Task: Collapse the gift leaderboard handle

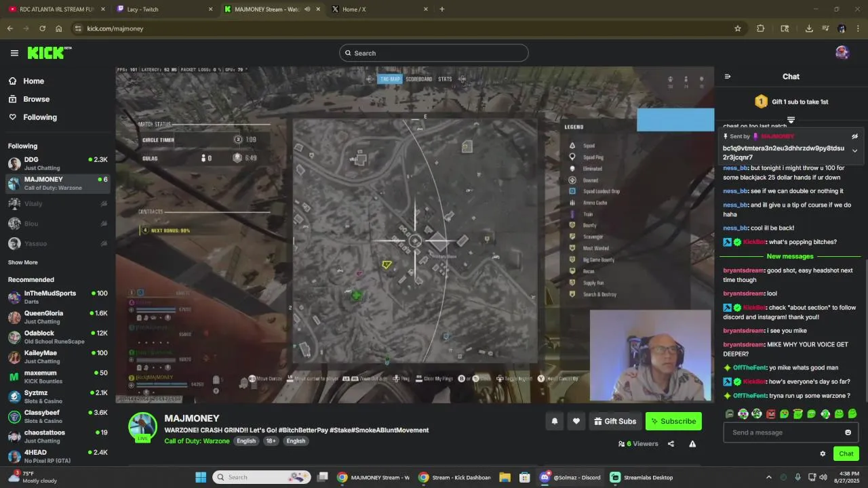Action: point(791,120)
